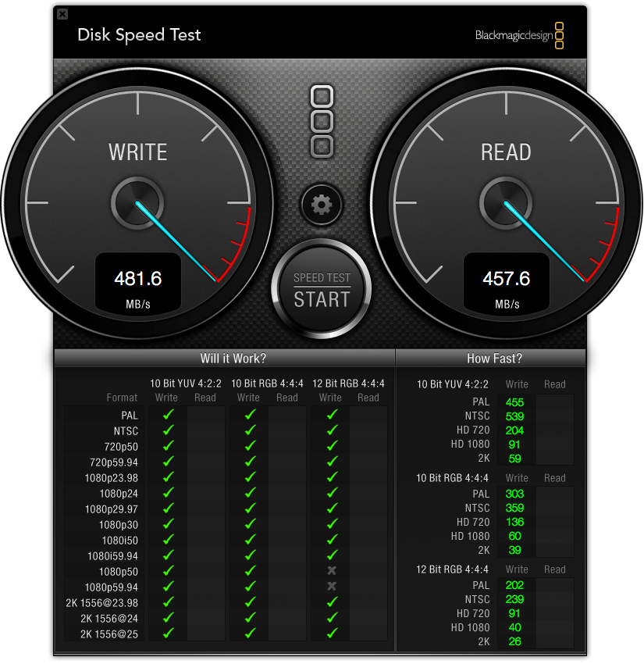
Task: Click the READ gauge needle hub
Action: 506,203
